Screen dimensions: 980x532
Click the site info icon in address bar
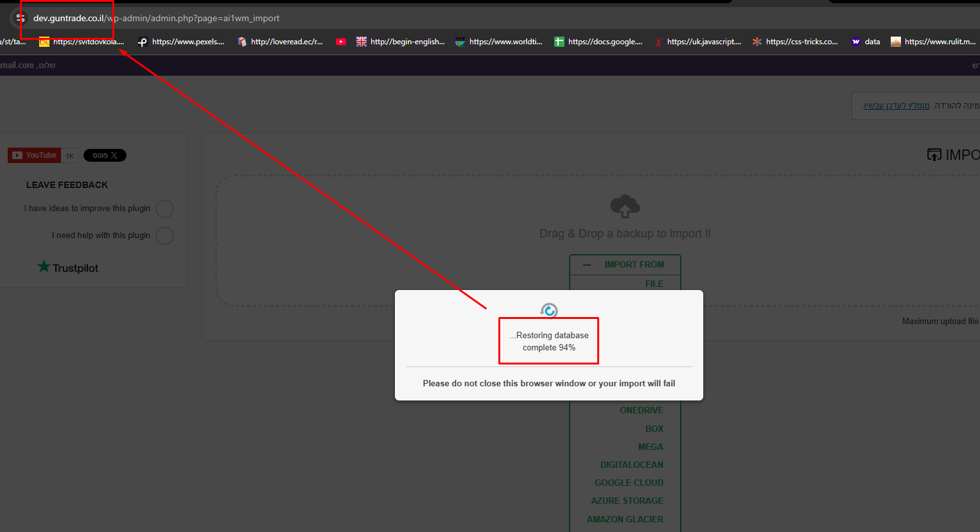click(x=20, y=18)
